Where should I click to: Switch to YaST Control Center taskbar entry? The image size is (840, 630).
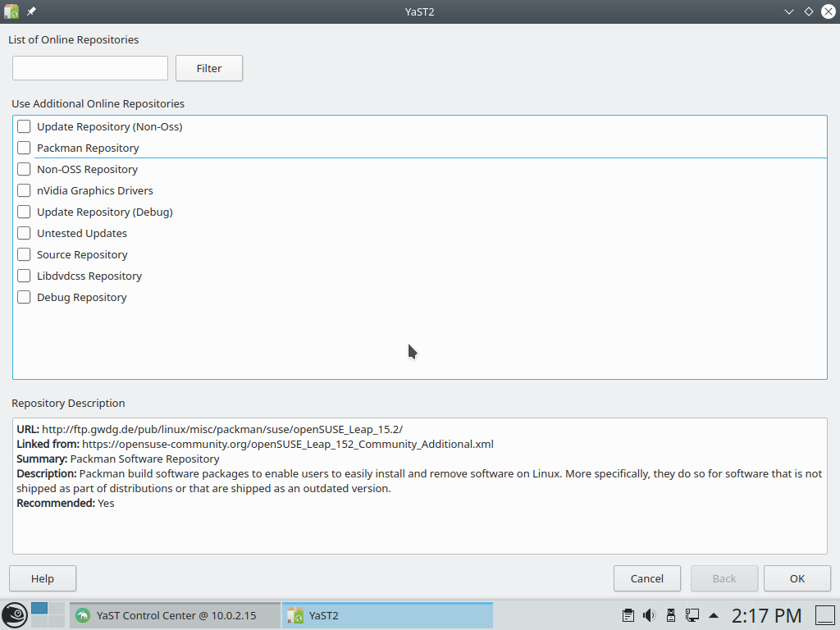coord(175,615)
